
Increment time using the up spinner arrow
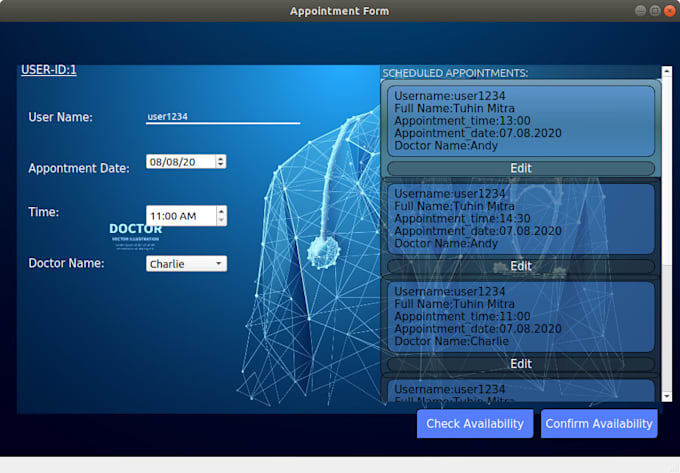pos(221,211)
